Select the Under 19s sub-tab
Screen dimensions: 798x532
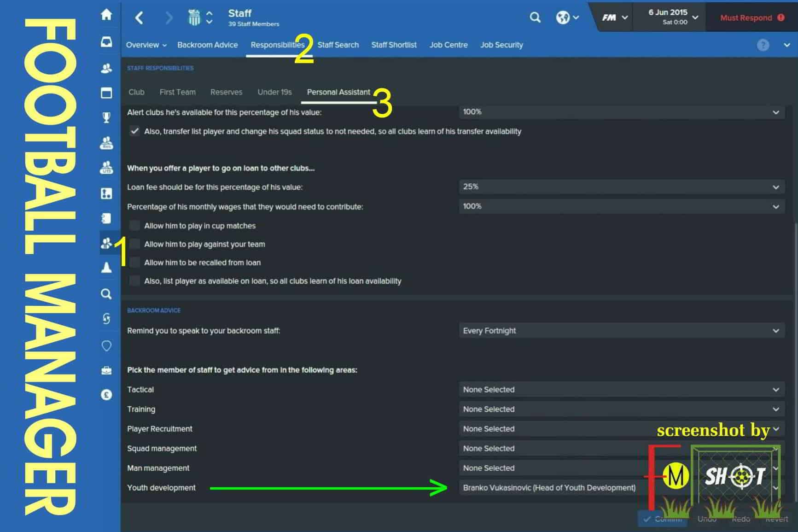(274, 92)
